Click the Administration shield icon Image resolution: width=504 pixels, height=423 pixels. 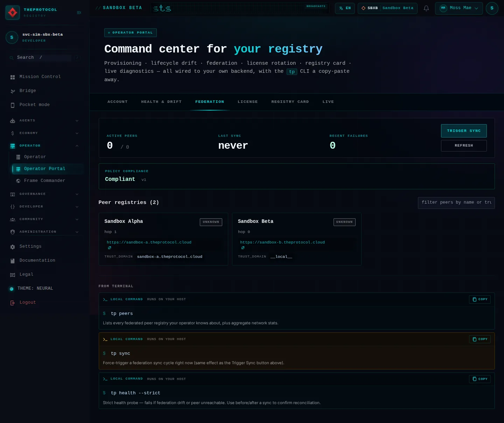tap(13, 232)
